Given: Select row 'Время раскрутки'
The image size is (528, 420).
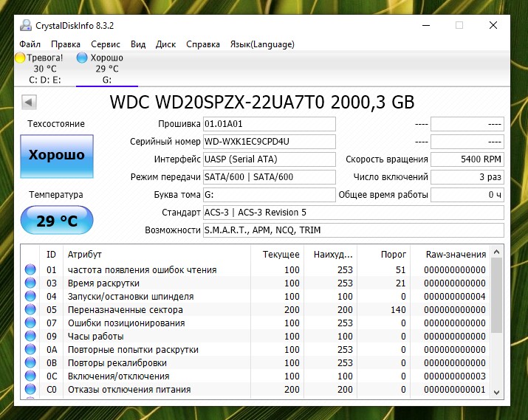Looking at the screenshot, I should click(256, 283).
